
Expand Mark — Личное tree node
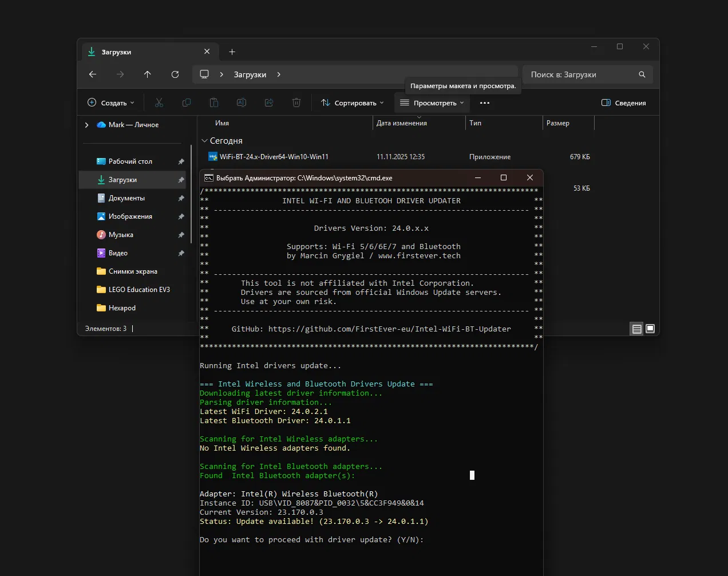(x=87, y=125)
